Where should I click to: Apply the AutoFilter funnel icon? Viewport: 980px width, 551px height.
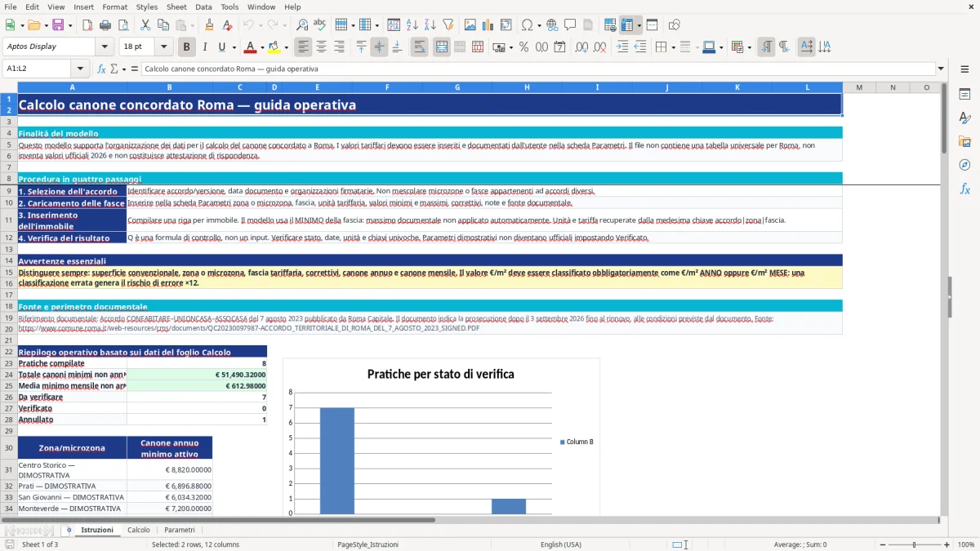point(448,25)
